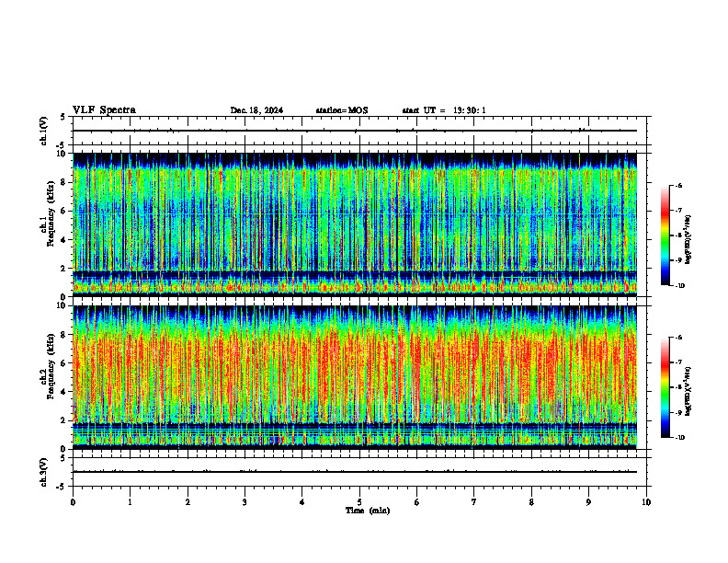728x563 pixels.
Task: Click inside the ch.1 spectrogram panel
Action: pos(355,224)
